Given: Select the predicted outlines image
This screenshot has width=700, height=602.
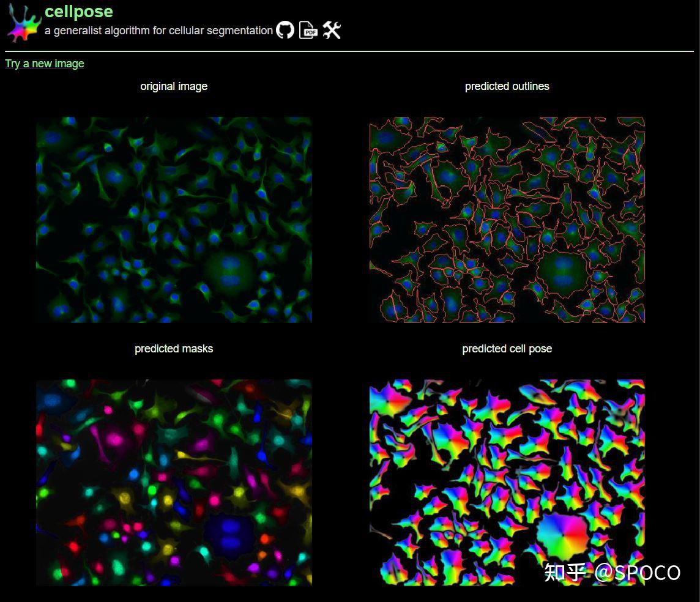Looking at the screenshot, I should coord(507,220).
